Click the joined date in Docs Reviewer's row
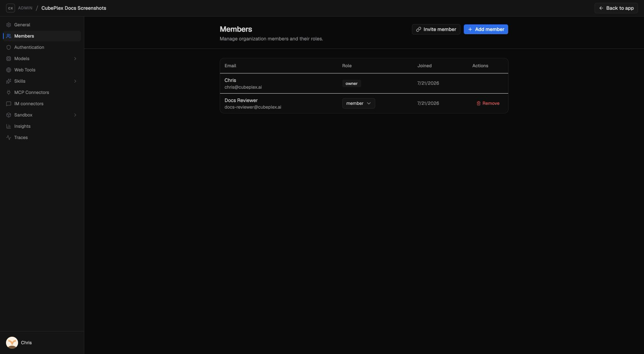Viewport: 644px width, 354px height. click(428, 103)
